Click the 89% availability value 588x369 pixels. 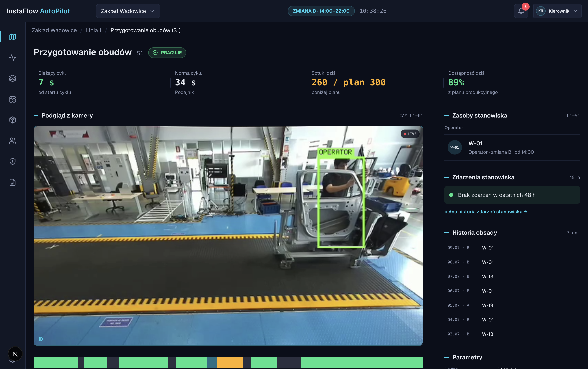pyautogui.click(x=456, y=83)
